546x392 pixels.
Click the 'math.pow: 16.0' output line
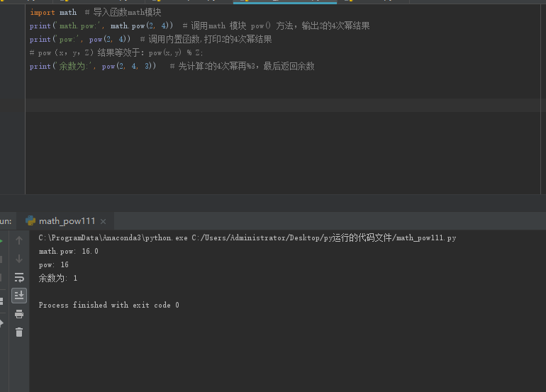[69, 252]
